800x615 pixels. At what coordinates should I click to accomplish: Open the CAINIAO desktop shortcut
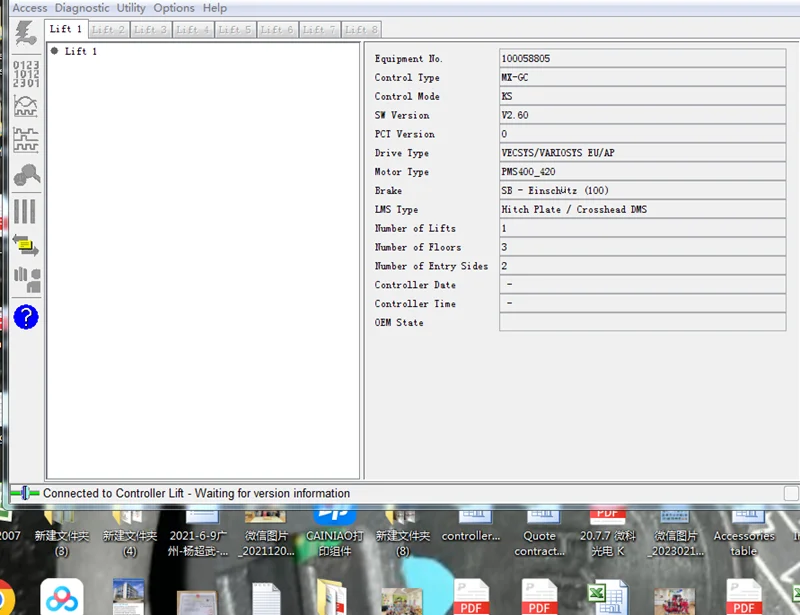point(334,533)
